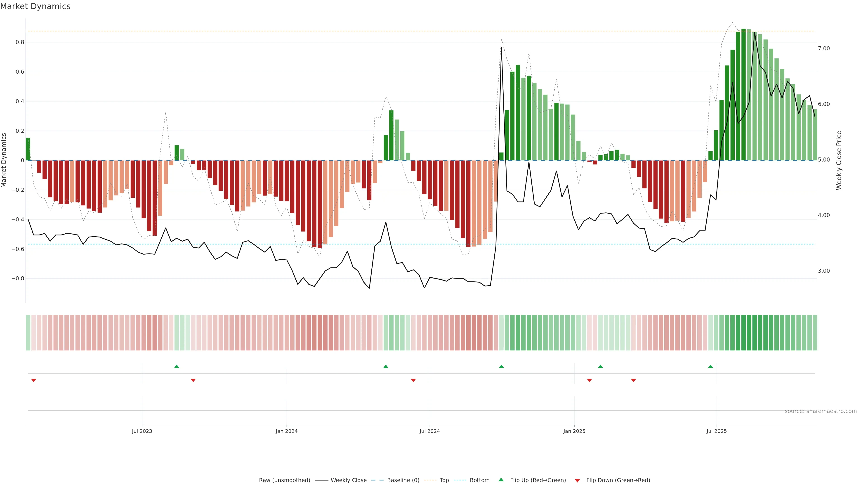Click the Weekly Close Price axis title
The height and width of the screenshot is (488, 868).
click(839, 160)
